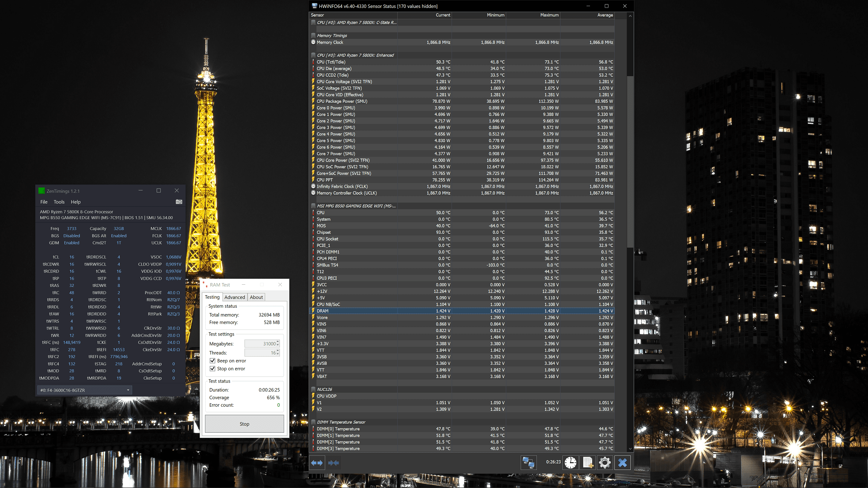Image resolution: width=868 pixels, height=488 pixels.
Task: Click the HWiNFO64 title bar app icon
Action: 315,6
